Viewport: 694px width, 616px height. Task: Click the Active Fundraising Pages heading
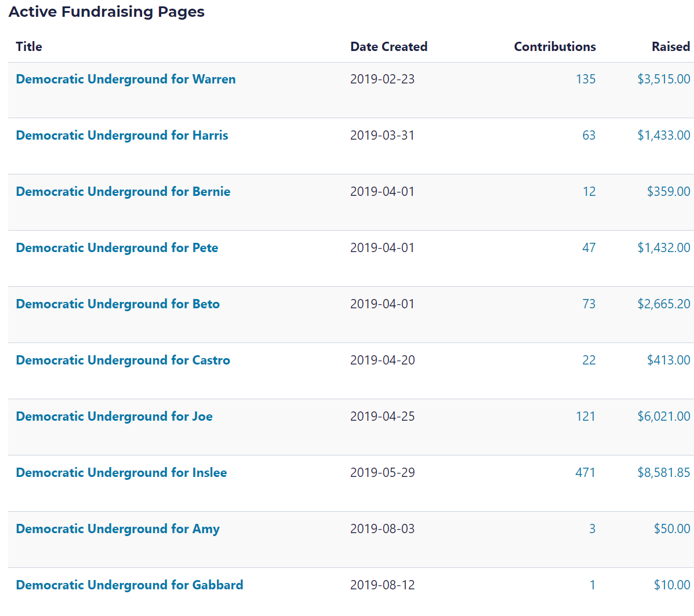pyautogui.click(x=107, y=12)
